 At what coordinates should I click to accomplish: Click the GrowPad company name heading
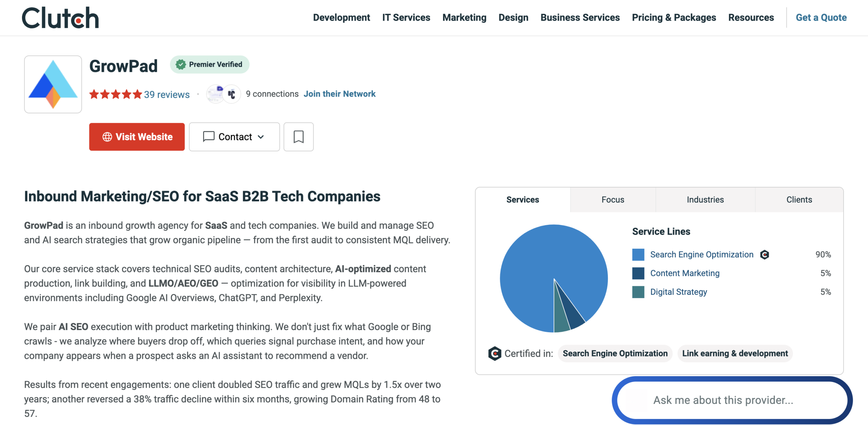point(123,66)
